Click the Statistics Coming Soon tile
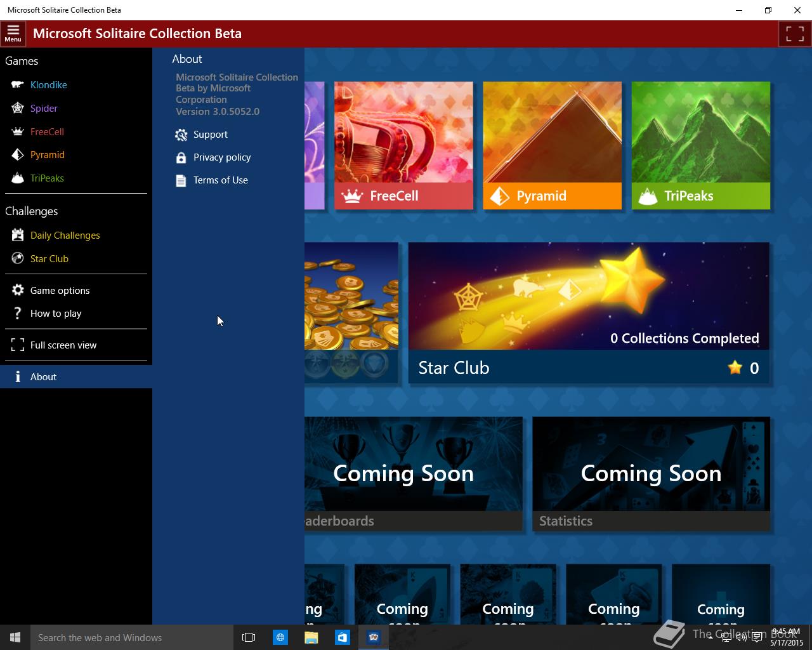This screenshot has width=812, height=650. pyautogui.click(x=651, y=474)
